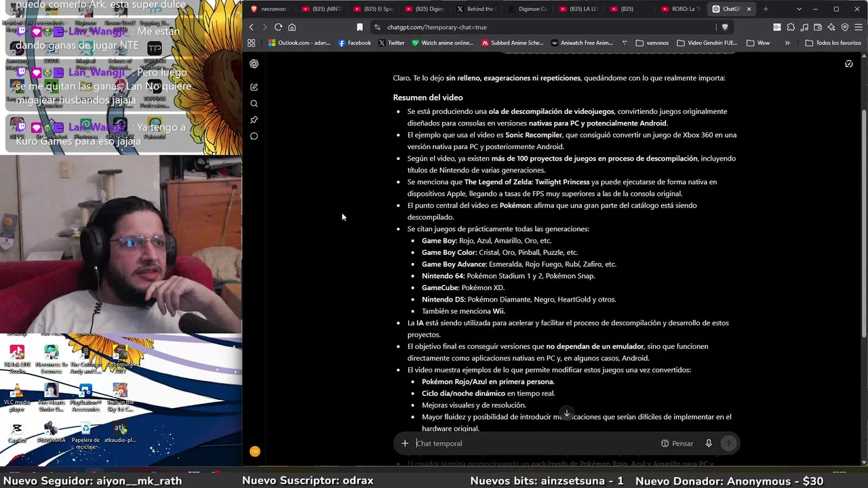Image resolution: width=868 pixels, height=488 pixels.
Task: Open the Outlook.com bookmark
Action: [299, 43]
